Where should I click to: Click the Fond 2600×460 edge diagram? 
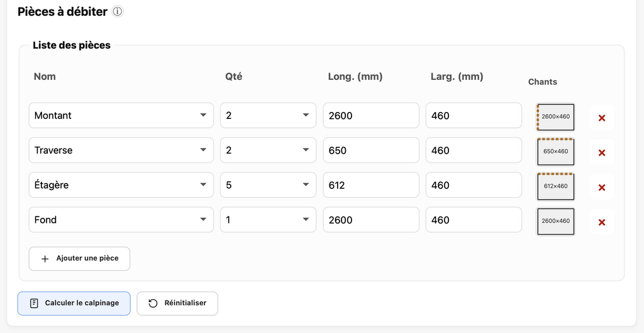(x=555, y=221)
